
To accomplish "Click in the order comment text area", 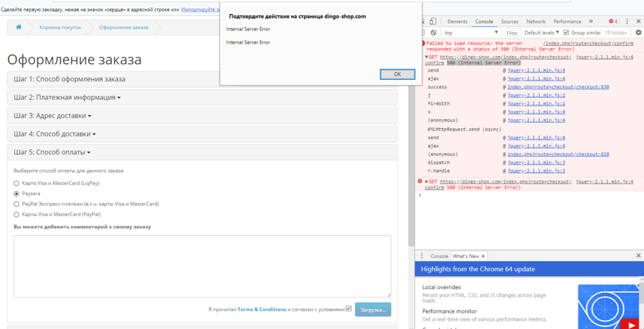I will (x=202, y=265).
